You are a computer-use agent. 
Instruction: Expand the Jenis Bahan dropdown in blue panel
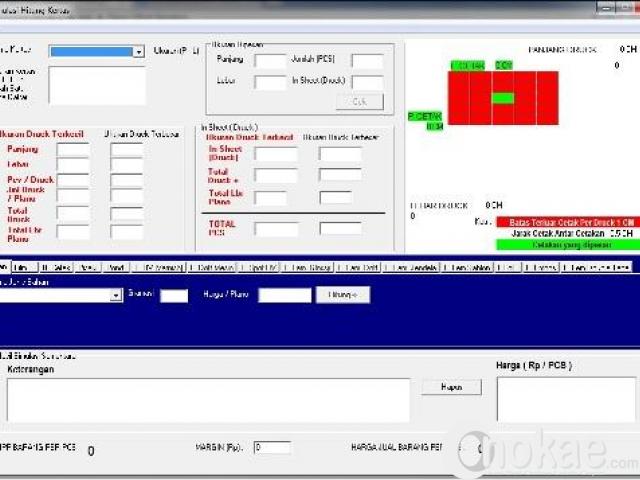pos(116,296)
